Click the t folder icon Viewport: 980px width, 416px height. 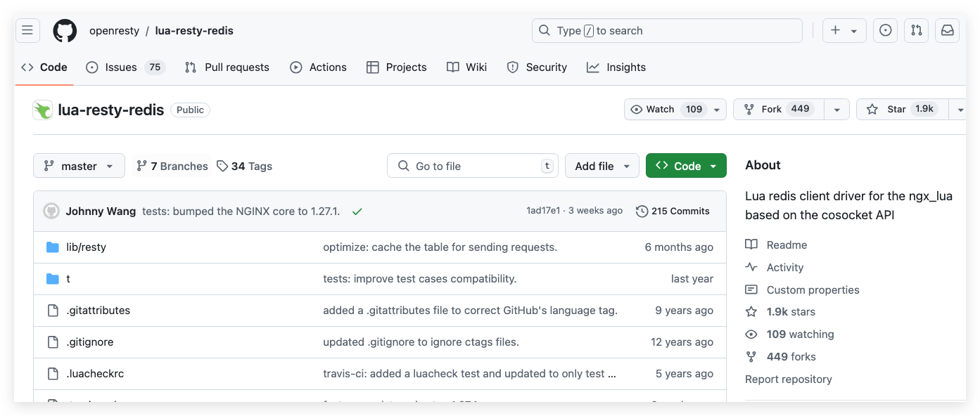coord(52,279)
